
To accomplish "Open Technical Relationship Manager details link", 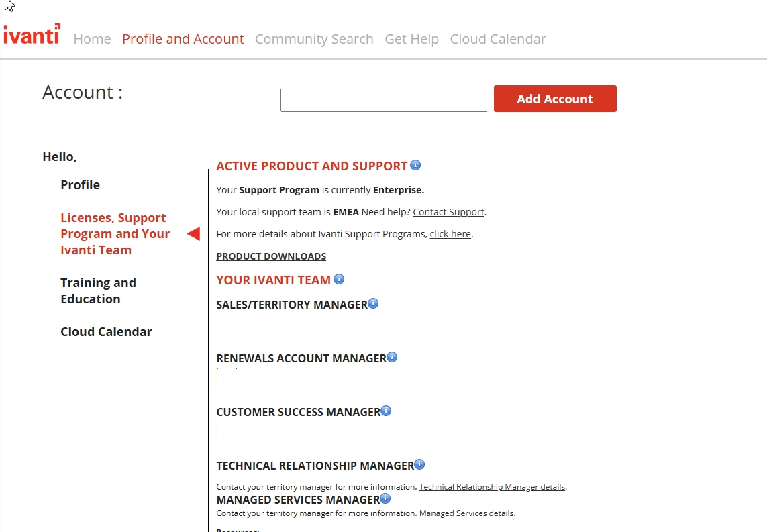I will pyautogui.click(x=492, y=486).
